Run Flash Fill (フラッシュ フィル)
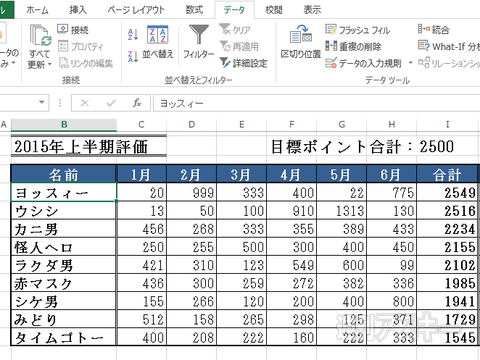Image resolution: width=480 pixels, height=360 pixels. (x=357, y=30)
